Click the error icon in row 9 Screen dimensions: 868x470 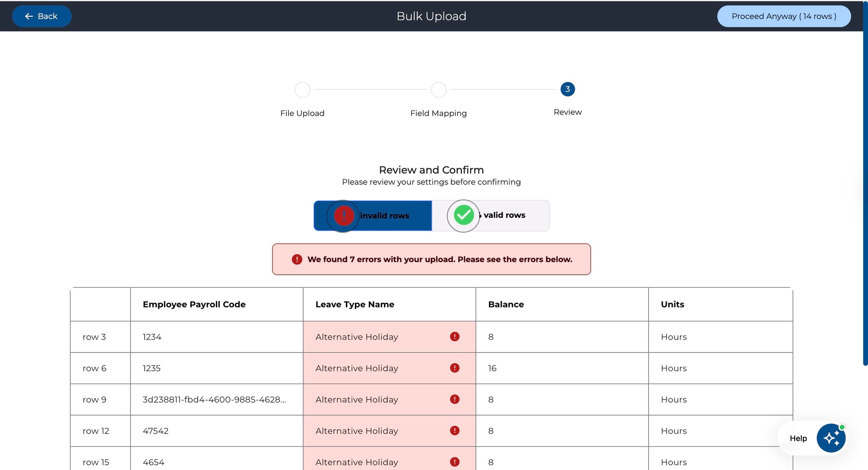(x=455, y=399)
